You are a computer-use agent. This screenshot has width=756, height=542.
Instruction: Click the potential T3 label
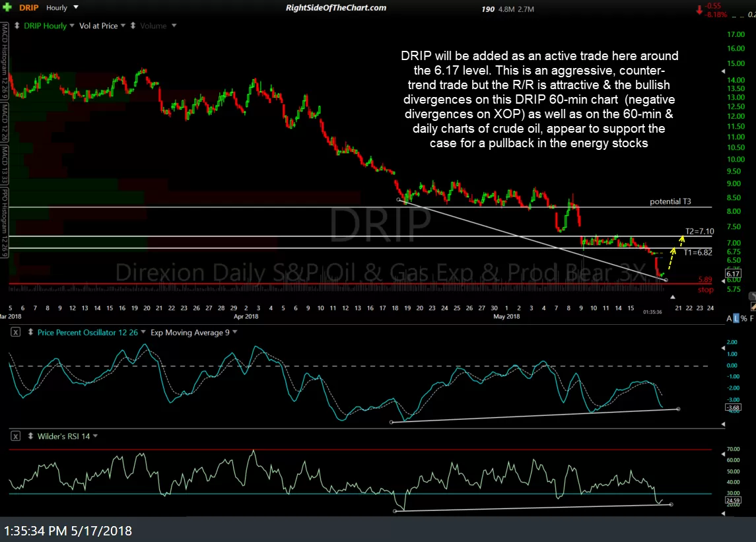(x=670, y=201)
